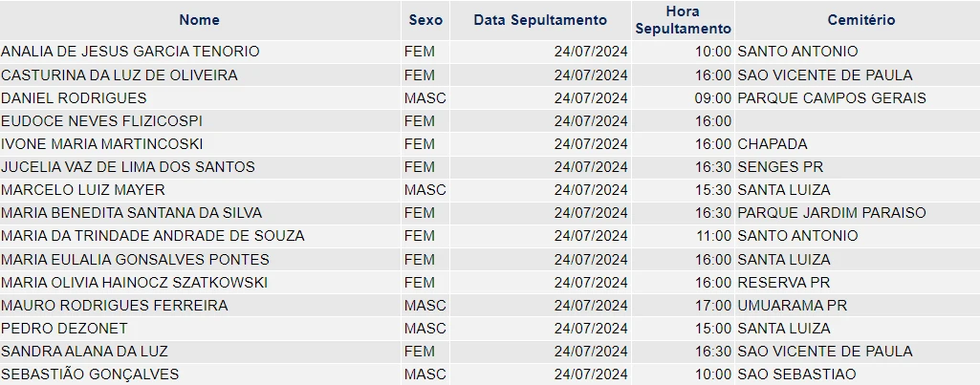Click the Sao Sebastiao cemetery cell
Viewport: 980px width, 385px height.
pyautogui.click(x=797, y=374)
